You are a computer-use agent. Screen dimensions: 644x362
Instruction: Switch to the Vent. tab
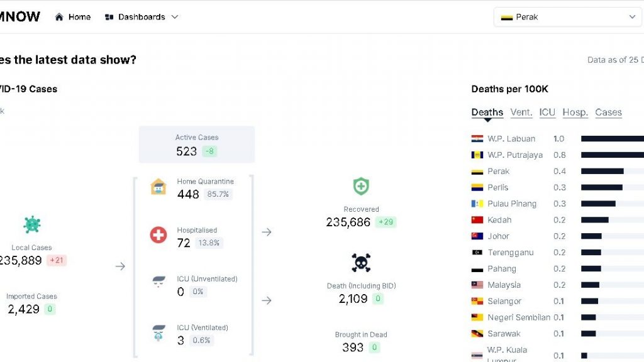521,112
